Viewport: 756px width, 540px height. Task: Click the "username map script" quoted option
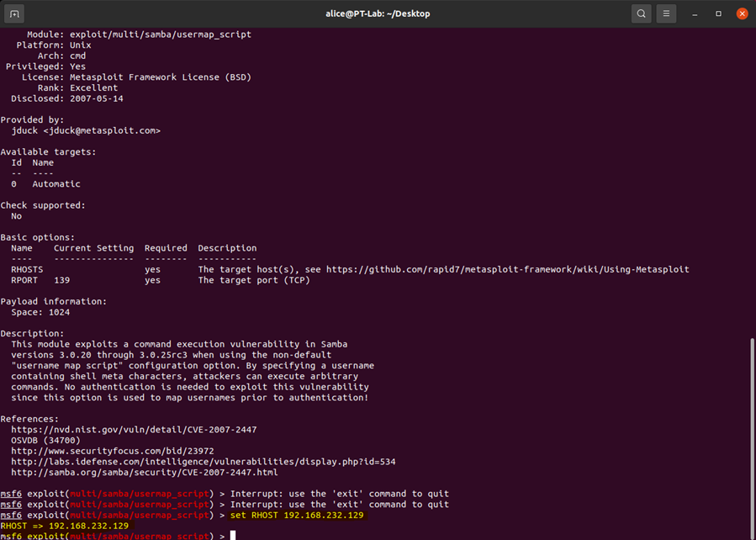click(67, 365)
